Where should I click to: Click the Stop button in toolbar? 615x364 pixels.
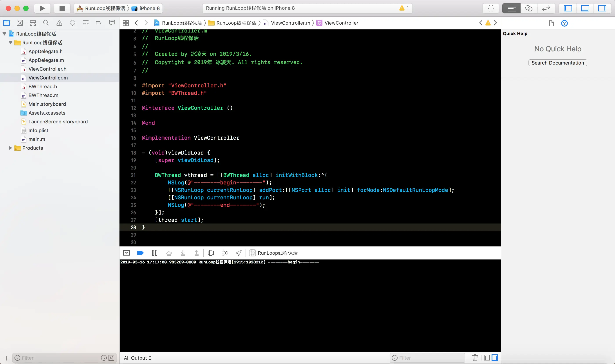click(x=62, y=8)
